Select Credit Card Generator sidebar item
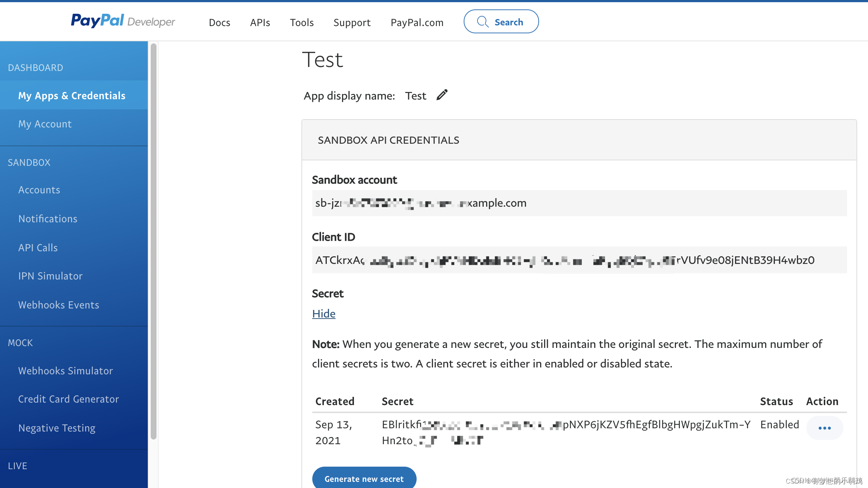The width and height of the screenshot is (868, 488). tap(68, 399)
